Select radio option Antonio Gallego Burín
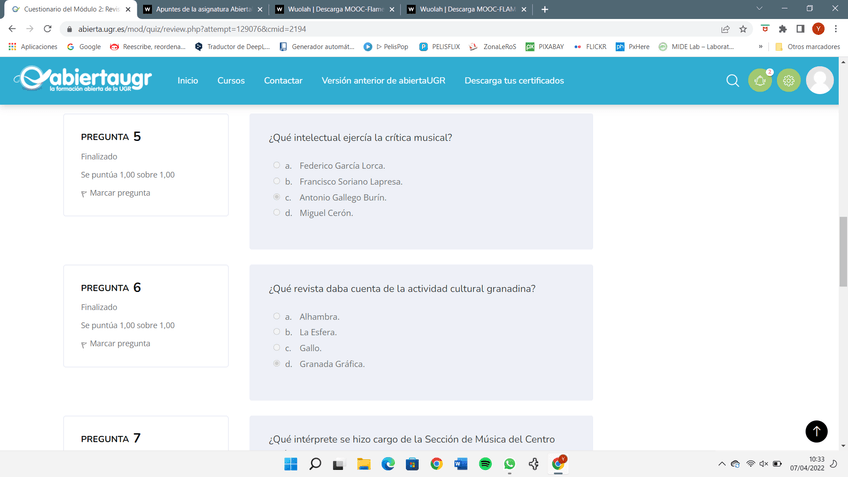 pyautogui.click(x=276, y=197)
